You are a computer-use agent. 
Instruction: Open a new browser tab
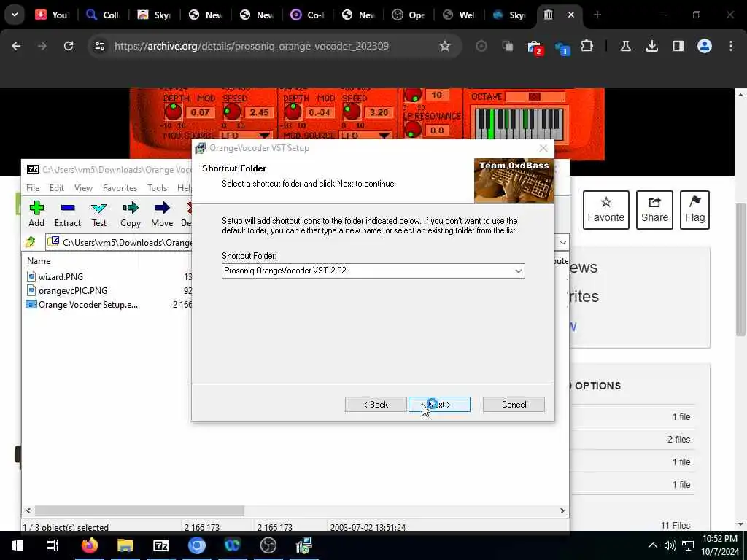(597, 15)
